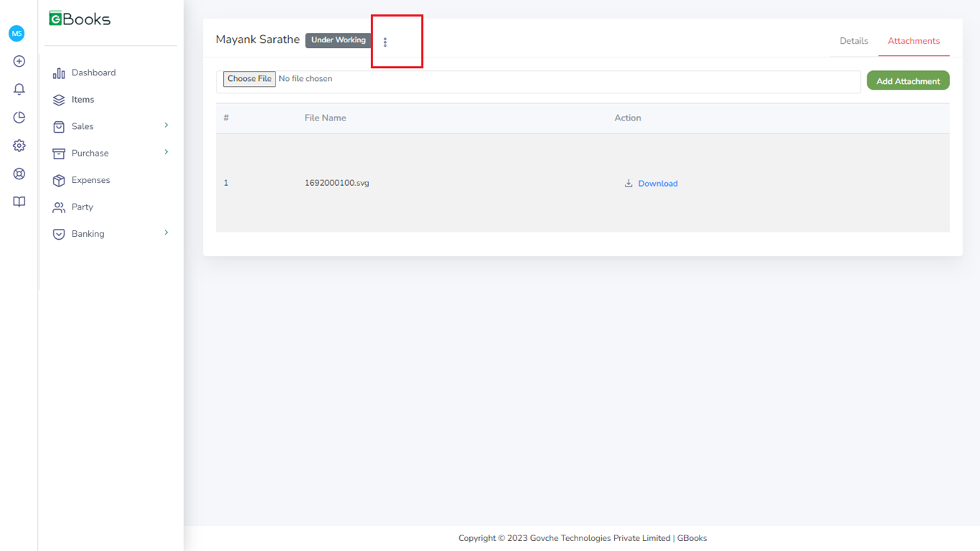
Task: Go to Dashboard in sidebar
Action: [x=93, y=72]
